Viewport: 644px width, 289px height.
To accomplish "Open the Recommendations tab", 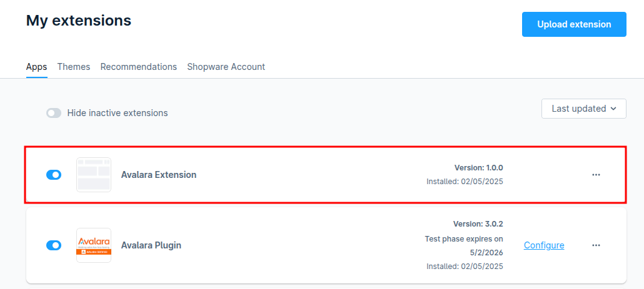I will [138, 67].
